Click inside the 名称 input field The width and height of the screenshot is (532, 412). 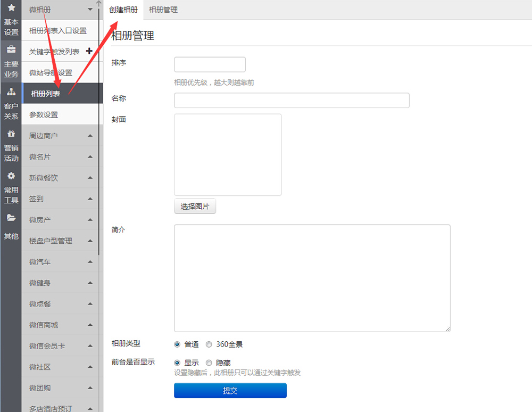point(292,100)
